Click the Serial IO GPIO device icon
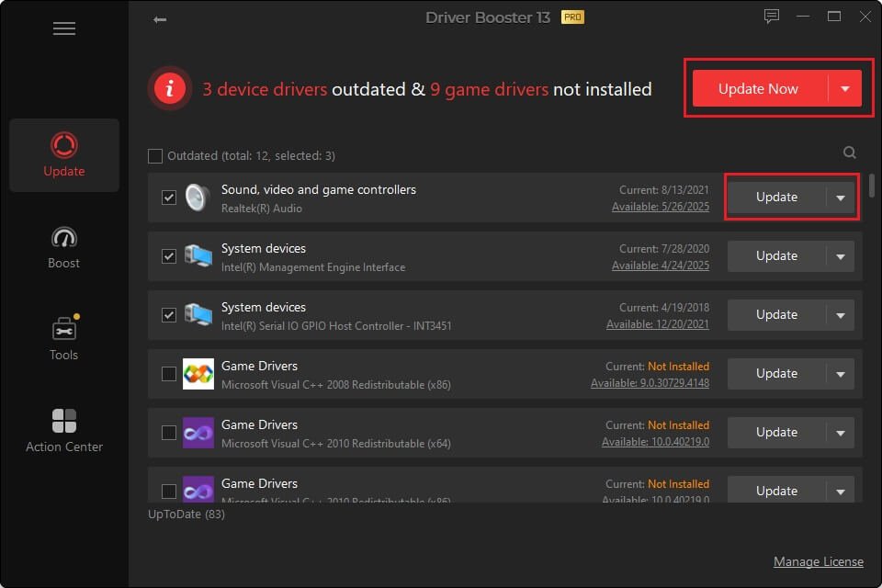The image size is (882, 588). pyautogui.click(x=198, y=315)
